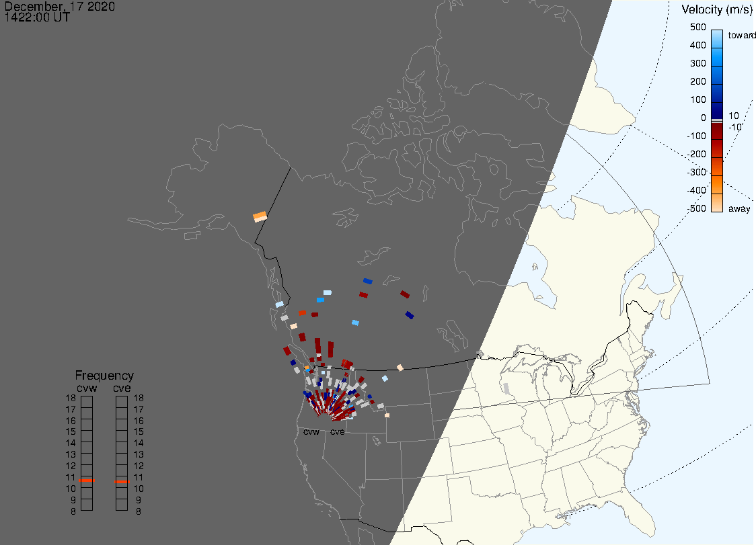Click the -400 value on velocity scale
This screenshot has height=545, width=756.
[x=696, y=190]
